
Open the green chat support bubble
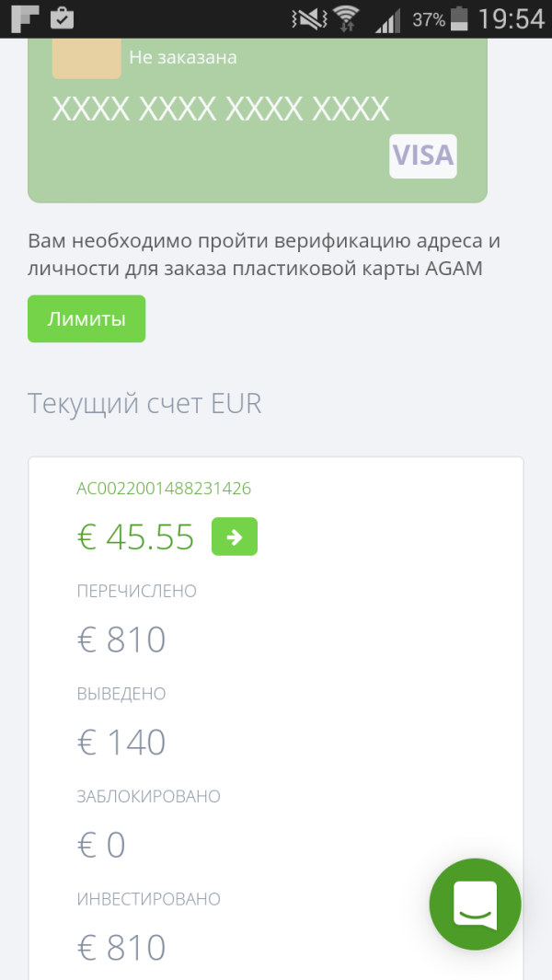pyautogui.click(x=475, y=904)
